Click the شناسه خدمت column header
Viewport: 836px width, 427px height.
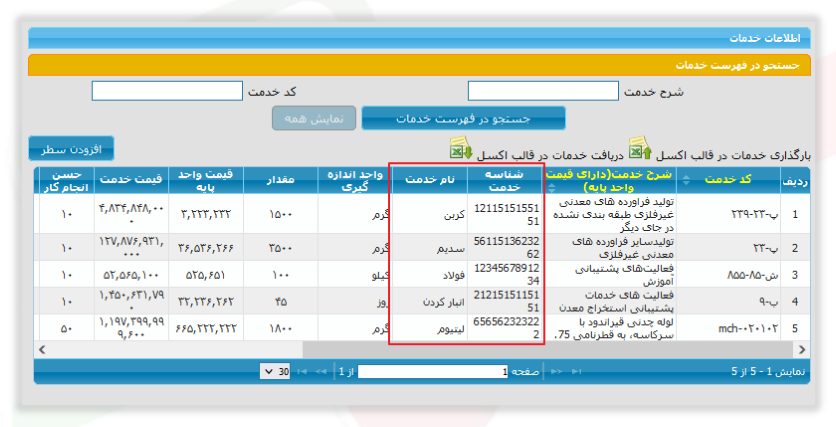click(504, 180)
